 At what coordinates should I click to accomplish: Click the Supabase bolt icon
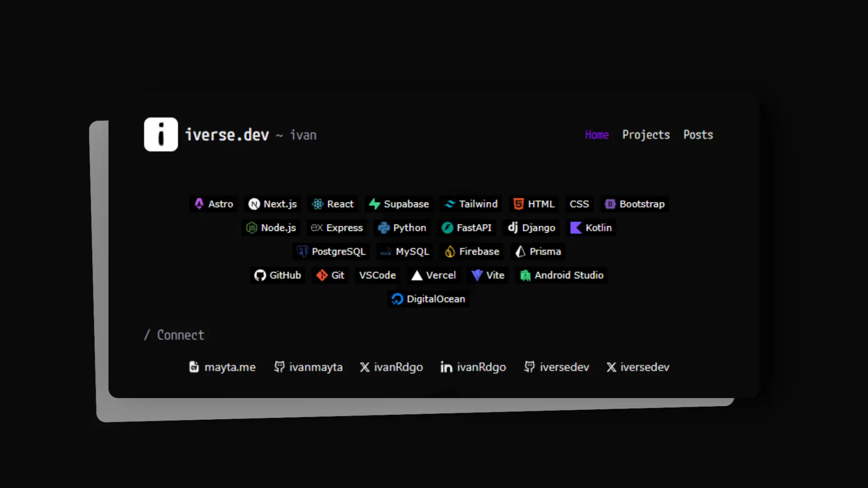click(374, 204)
